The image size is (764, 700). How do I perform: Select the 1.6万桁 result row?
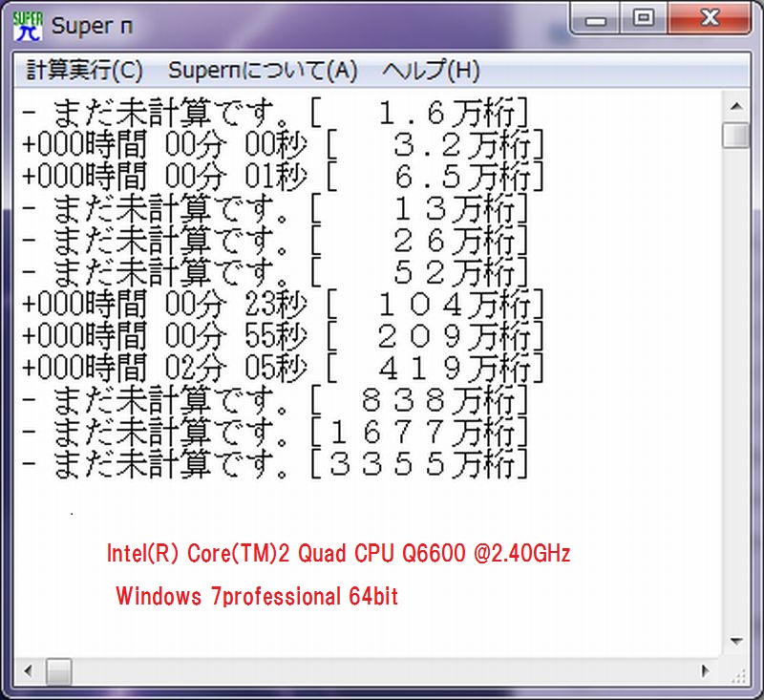(x=275, y=113)
